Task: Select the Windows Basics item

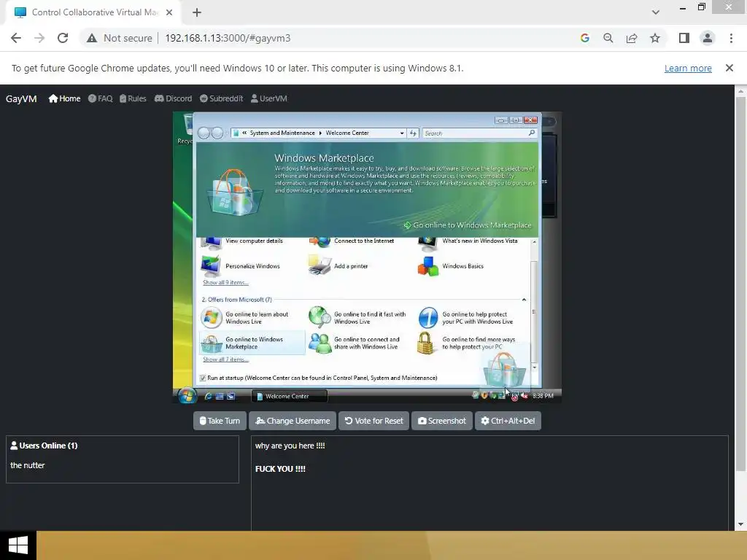Action: 451,266
